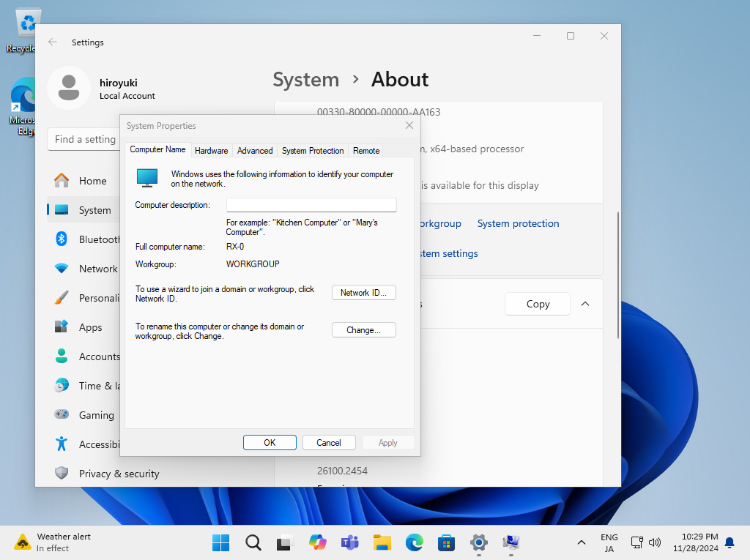Open the partially hidden system settings link

449,253
